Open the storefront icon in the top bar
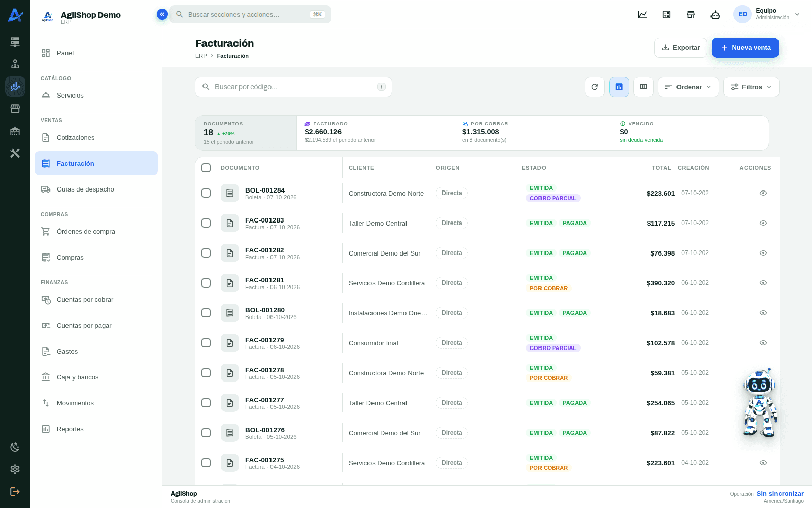Screen dimensions: 812x508 click(x=691, y=14)
